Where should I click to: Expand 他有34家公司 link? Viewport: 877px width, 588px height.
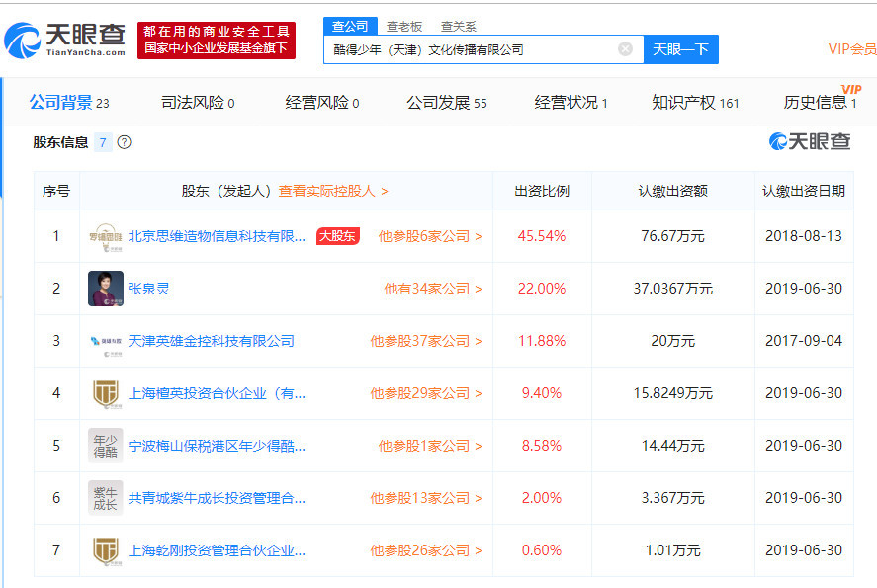point(433,289)
